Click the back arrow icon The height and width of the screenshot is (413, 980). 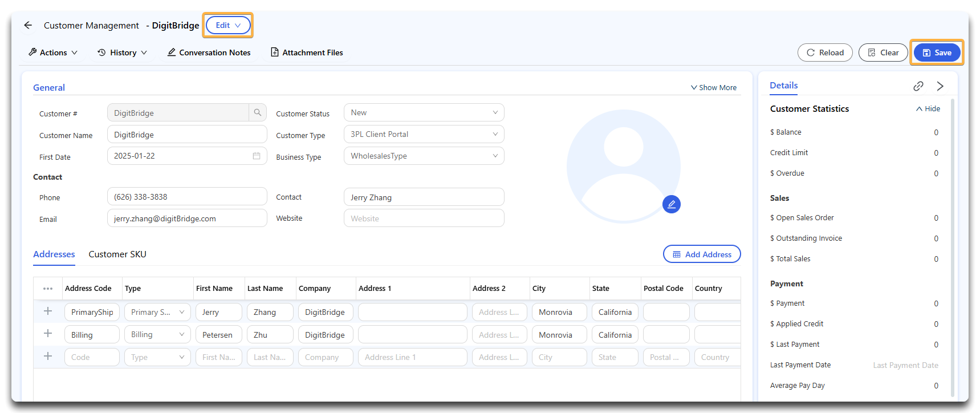[x=28, y=25]
